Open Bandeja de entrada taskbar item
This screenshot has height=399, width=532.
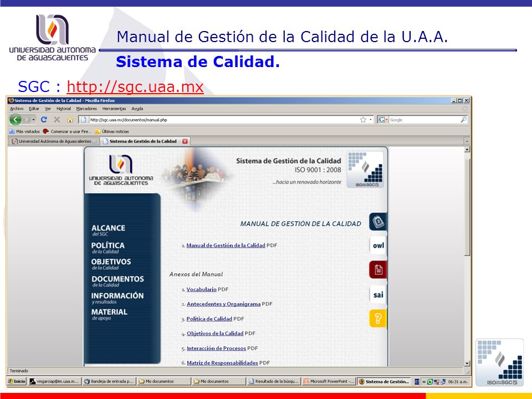[x=109, y=381]
